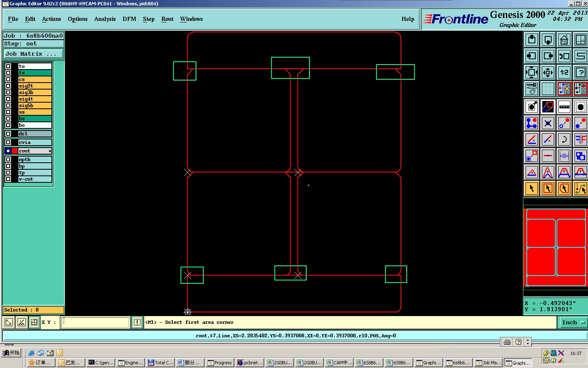Open the wrench and palette settings icon

pos(532,89)
